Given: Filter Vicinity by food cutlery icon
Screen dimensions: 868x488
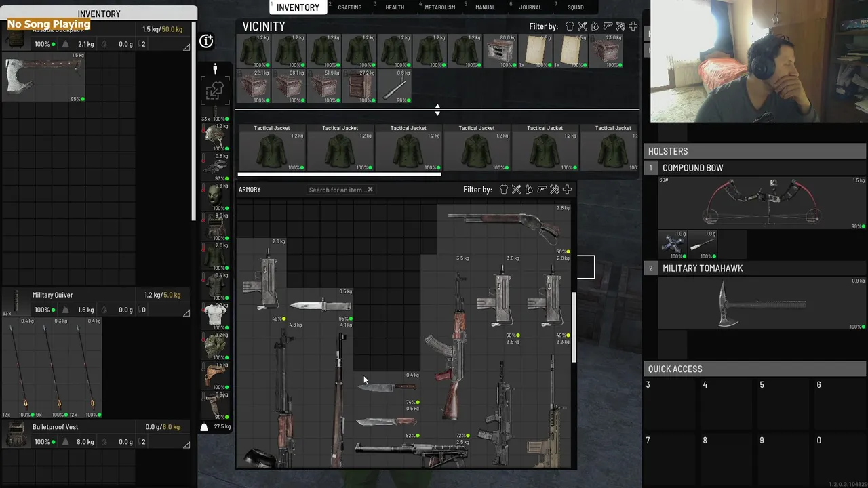Looking at the screenshot, I should click(x=582, y=26).
